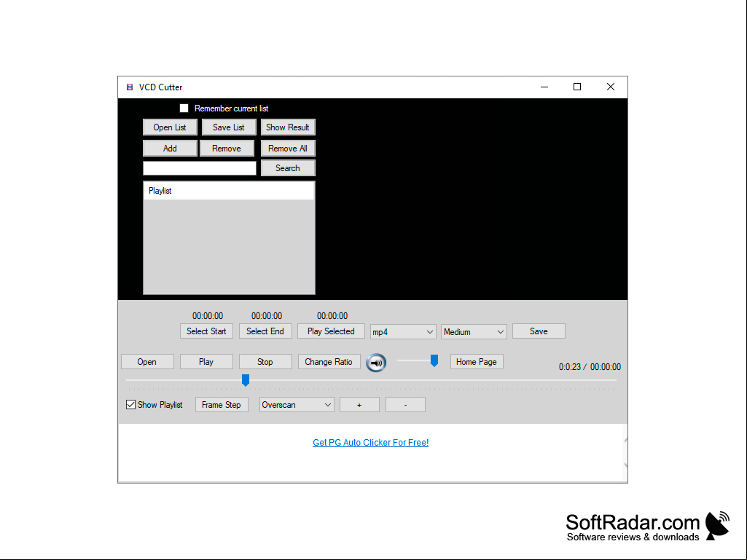
Task: Expand the Medium quality dropdown
Action: (x=474, y=332)
